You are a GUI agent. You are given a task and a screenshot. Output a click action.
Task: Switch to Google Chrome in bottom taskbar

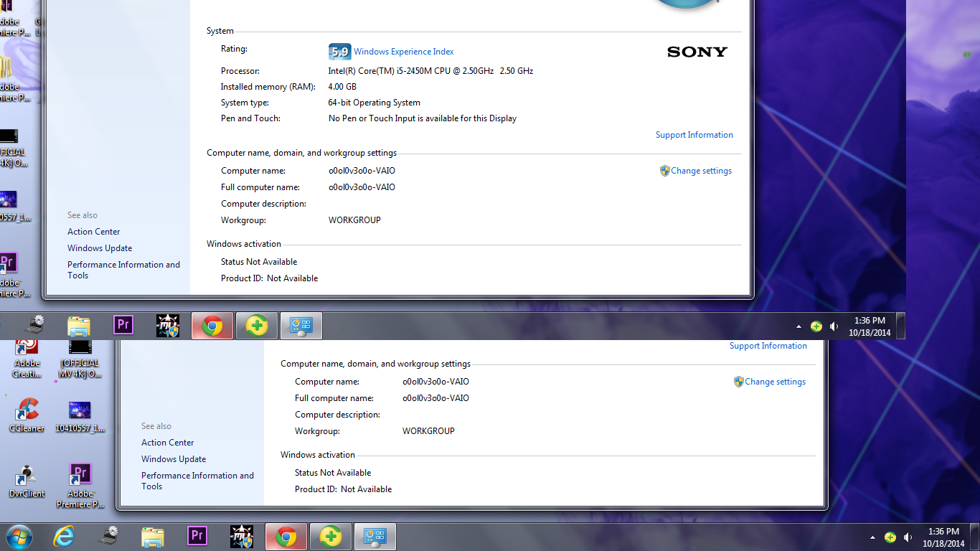tap(286, 537)
